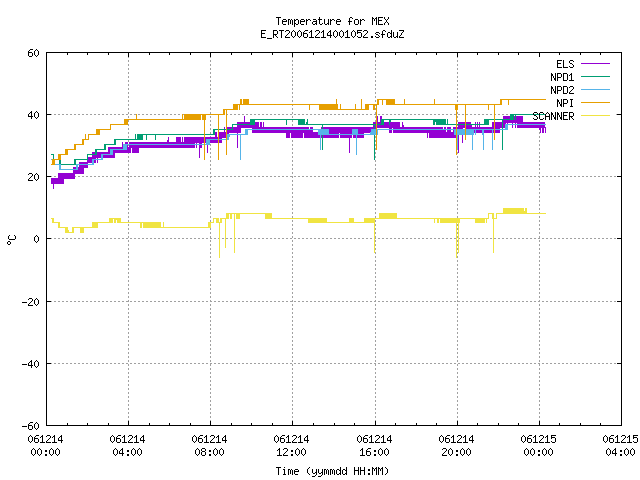Click the x-axis label 061214 08:00
The width and height of the screenshot is (640, 480).
coord(209,446)
